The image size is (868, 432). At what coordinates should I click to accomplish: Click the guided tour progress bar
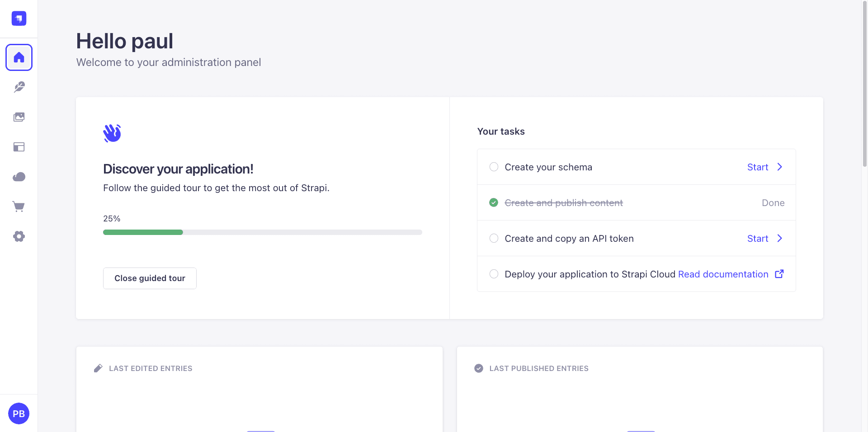[263, 232]
